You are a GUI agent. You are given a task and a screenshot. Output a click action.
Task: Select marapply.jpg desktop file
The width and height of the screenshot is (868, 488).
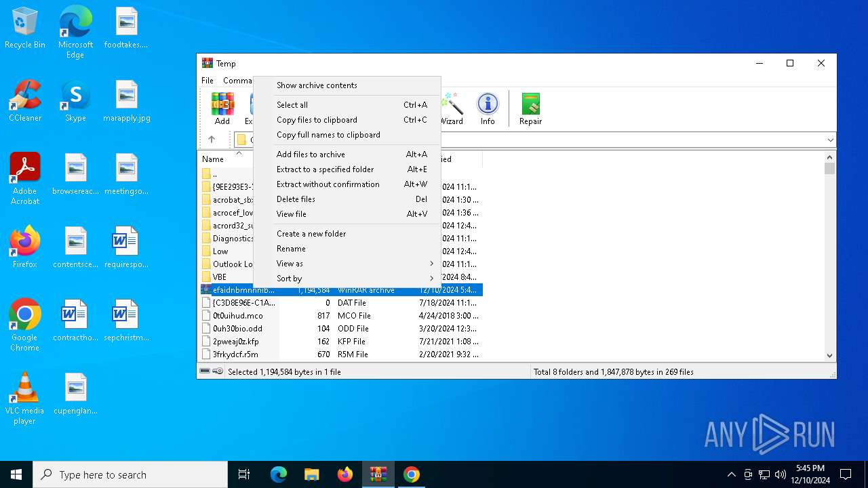pos(127,101)
